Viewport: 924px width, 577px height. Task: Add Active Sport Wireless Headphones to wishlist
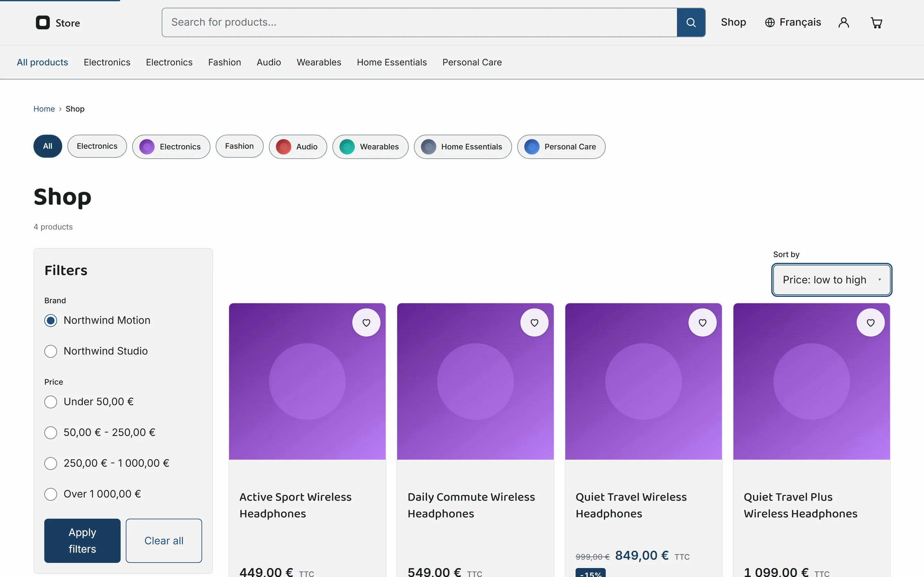pos(366,322)
